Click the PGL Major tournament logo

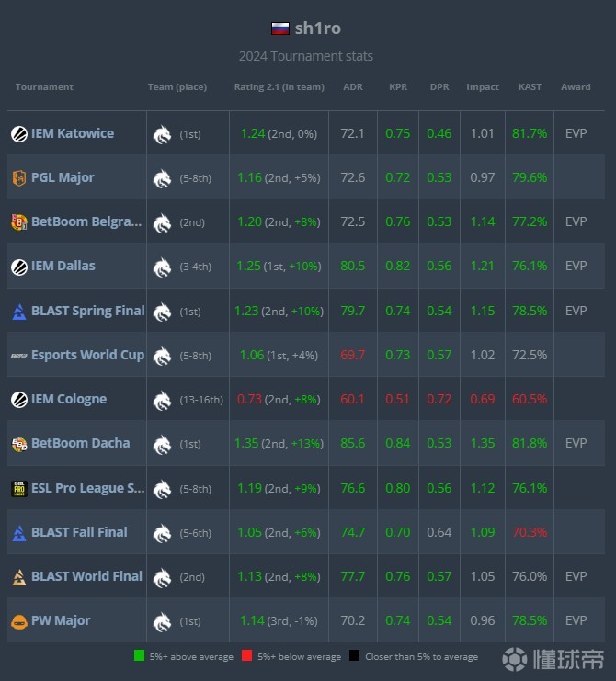[x=18, y=177]
